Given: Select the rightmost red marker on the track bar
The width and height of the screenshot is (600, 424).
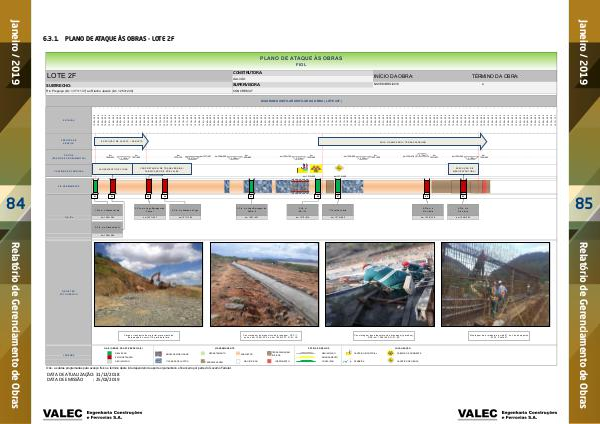Looking at the screenshot, I should click(x=461, y=185).
